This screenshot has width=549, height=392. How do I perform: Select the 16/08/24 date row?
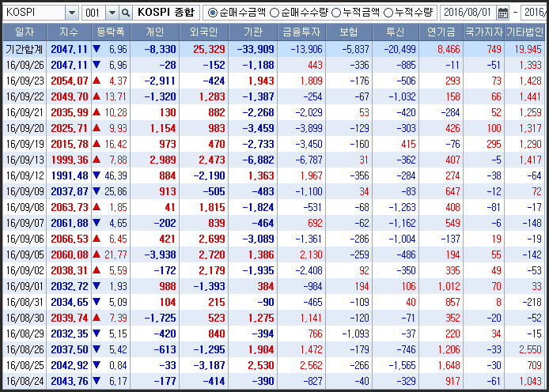pos(274,381)
